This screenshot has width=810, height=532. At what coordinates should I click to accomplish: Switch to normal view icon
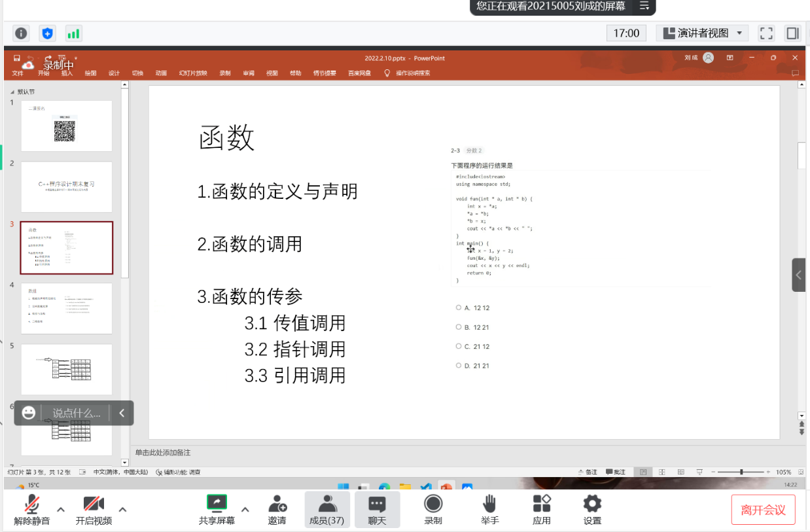(644, 472)
